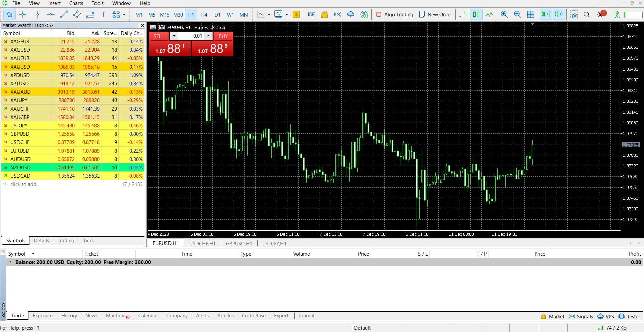Image resolution: width=644 pixels, height=332 pixels.
Task: Switch timeframe to M1
Action: coord(139,15)
